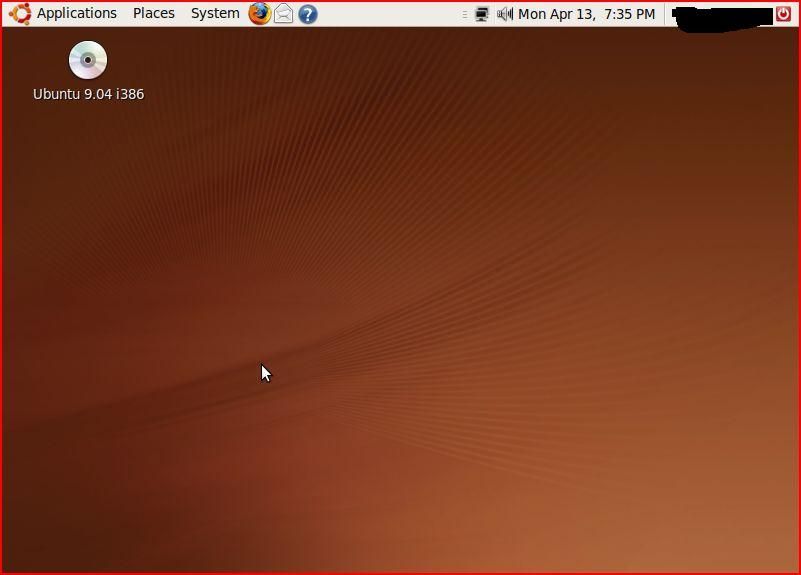
Task: Open the Applications menu
Action: [x=77, y=14]
